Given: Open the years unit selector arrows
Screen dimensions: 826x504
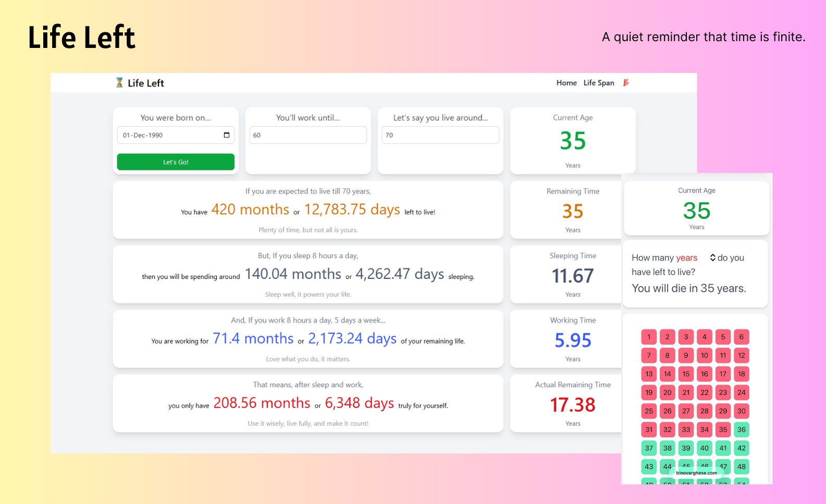Looking at the screenshot, I should point(712,257).
